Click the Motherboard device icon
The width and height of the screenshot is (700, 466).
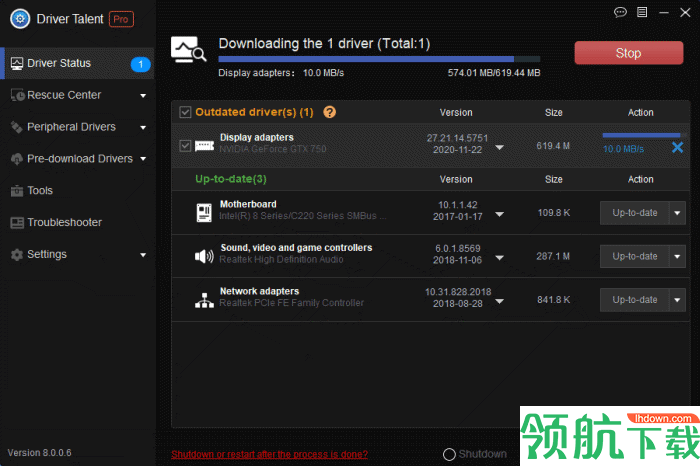(204, 212)
